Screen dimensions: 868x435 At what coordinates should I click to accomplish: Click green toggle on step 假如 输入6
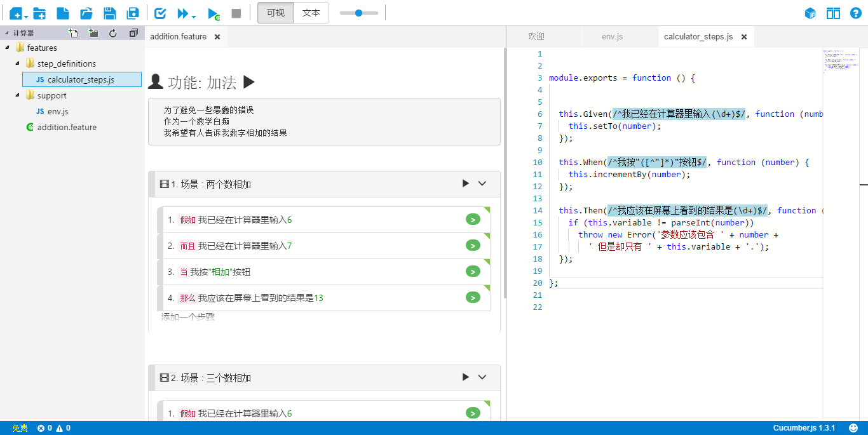(473, 220)
